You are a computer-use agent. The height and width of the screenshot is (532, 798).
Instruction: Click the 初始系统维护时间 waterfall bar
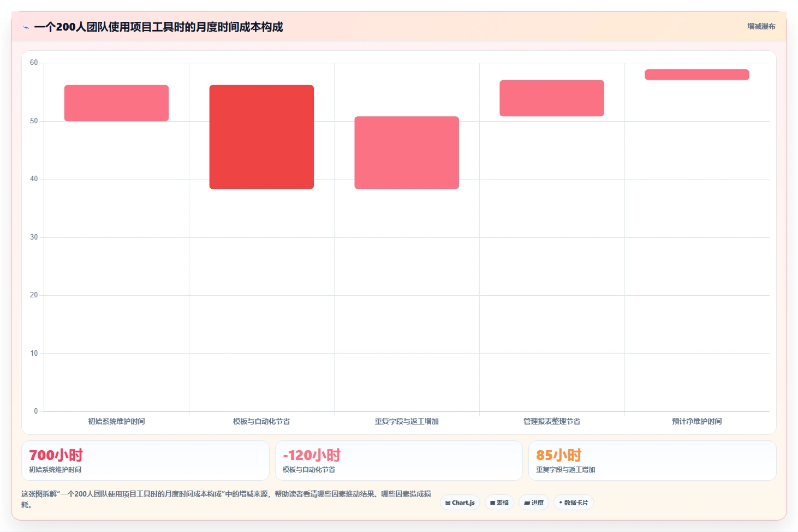tap(116, 103)
